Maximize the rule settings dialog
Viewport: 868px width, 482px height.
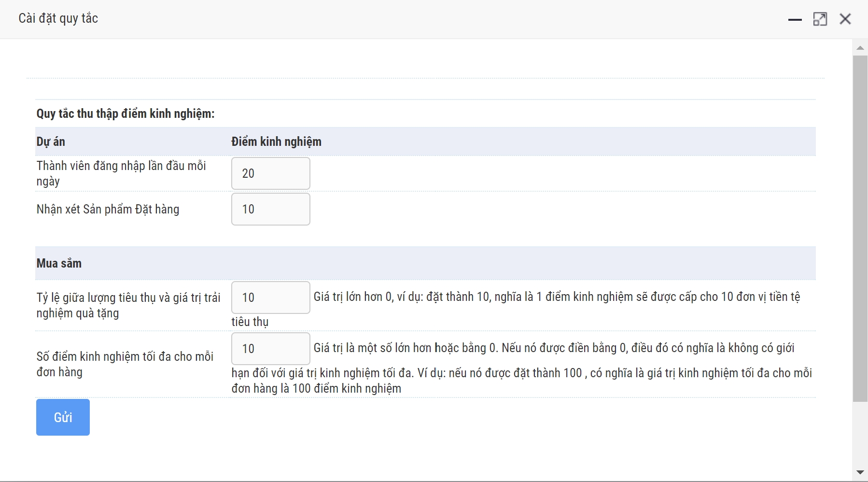click(820, 19)
